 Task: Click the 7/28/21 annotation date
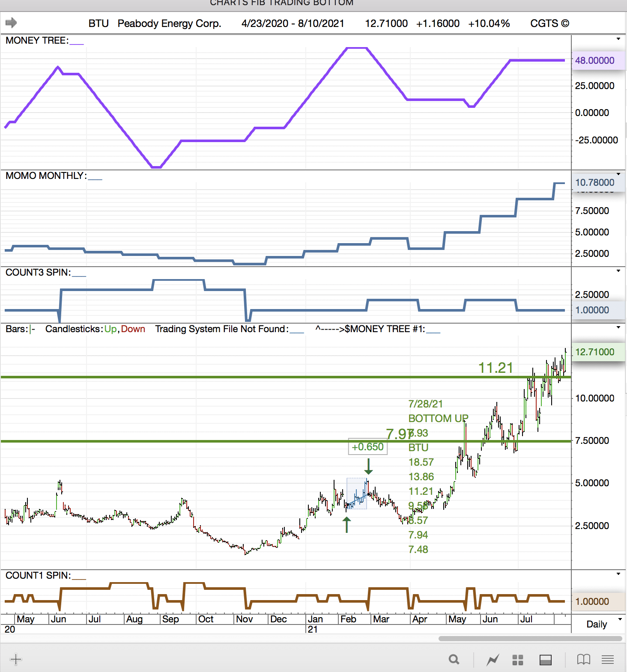pyautogui.click(x=426, y=404)
